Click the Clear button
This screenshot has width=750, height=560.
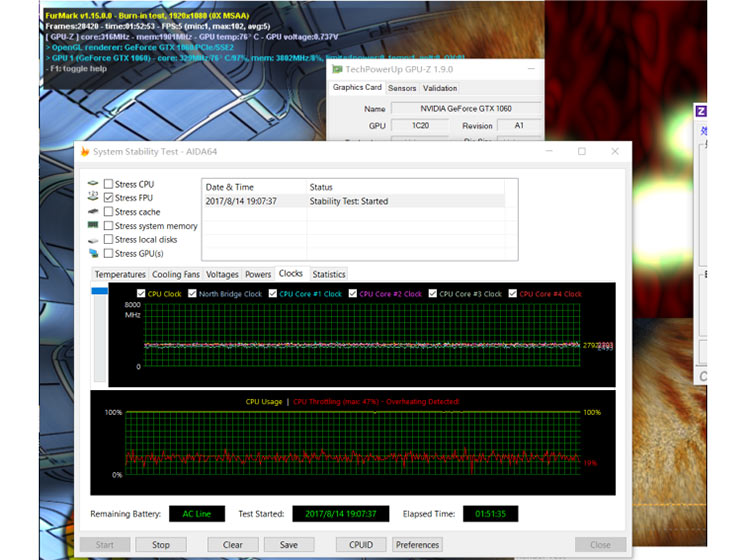coord(232,545)
